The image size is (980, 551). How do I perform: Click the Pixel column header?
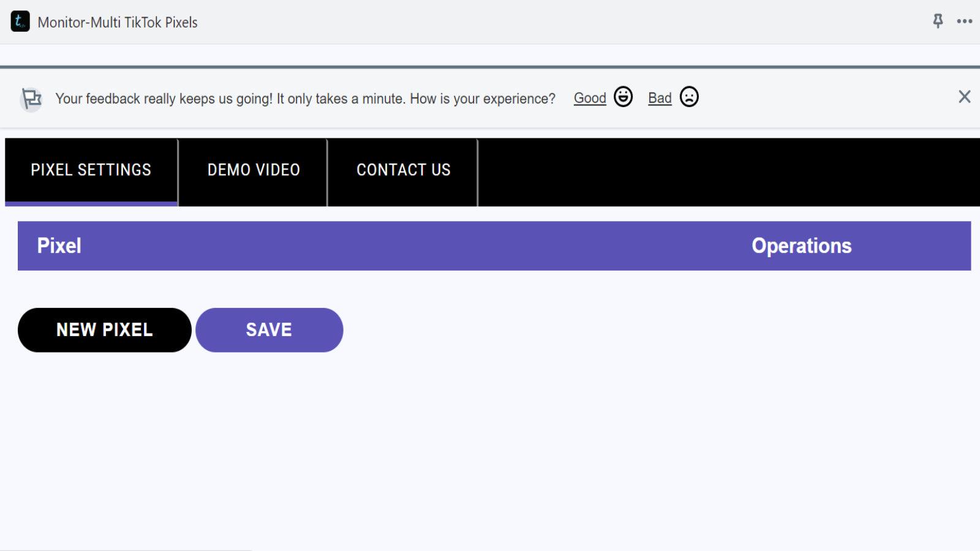pos(59,246)
